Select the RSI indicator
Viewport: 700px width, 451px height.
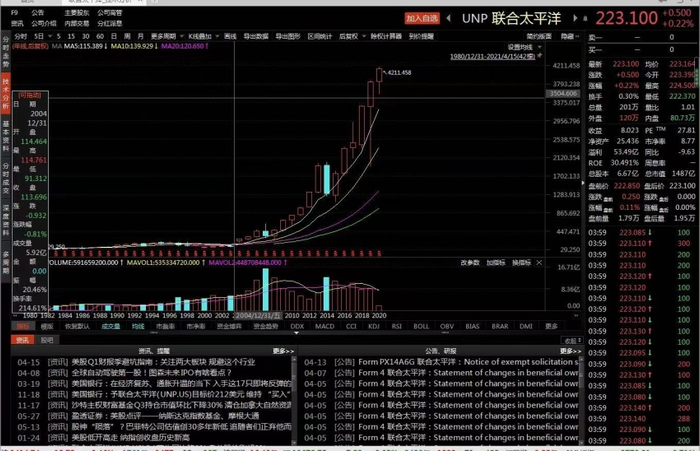pos(396,326)
